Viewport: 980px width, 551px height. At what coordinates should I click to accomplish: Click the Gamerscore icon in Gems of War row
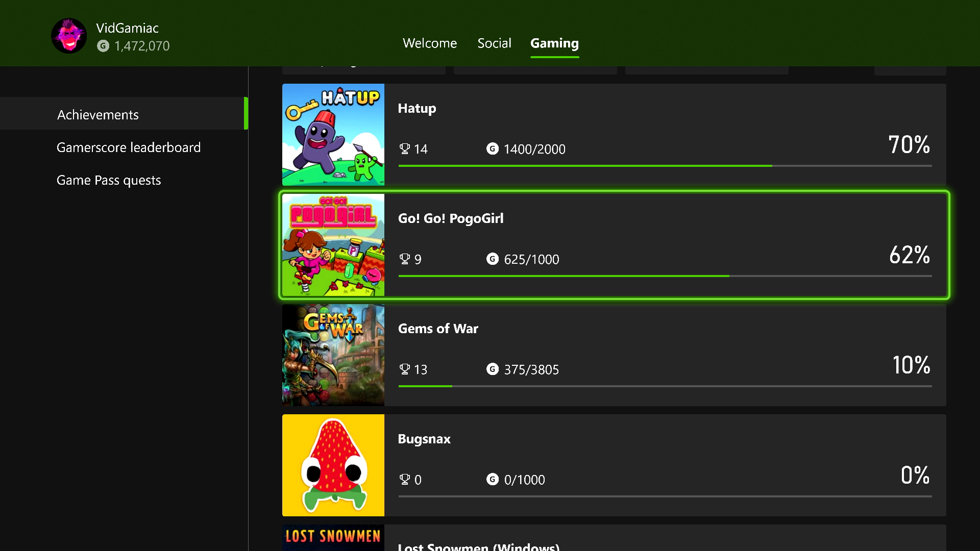click(492, 369)
